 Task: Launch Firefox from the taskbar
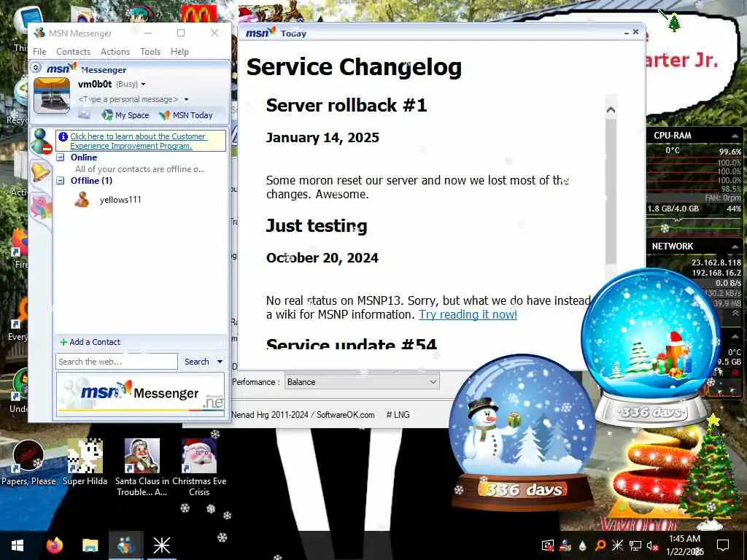coord(54,545)
